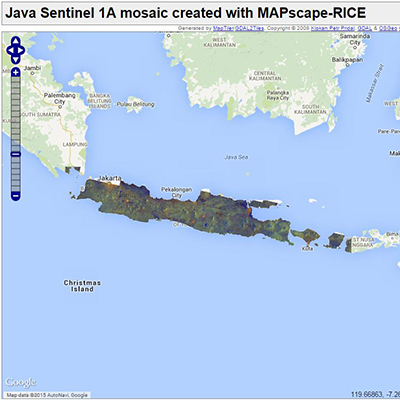This screenshot has width=400, height=400.
Task: Click the page title heading text
Action: 186,13
